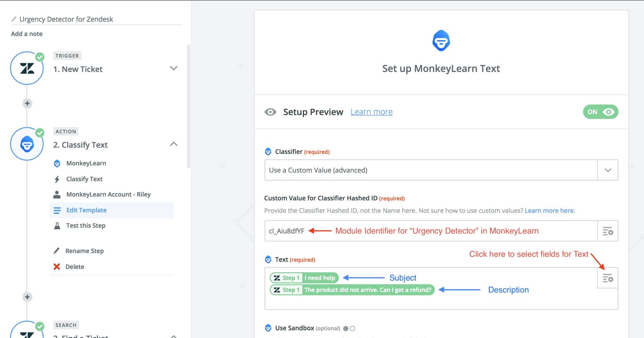The width and height of the screenshot is (644, 338).
Task: Open the Setup Preview Learn more link
Action: pyautogui.click(x=371, y=112)
